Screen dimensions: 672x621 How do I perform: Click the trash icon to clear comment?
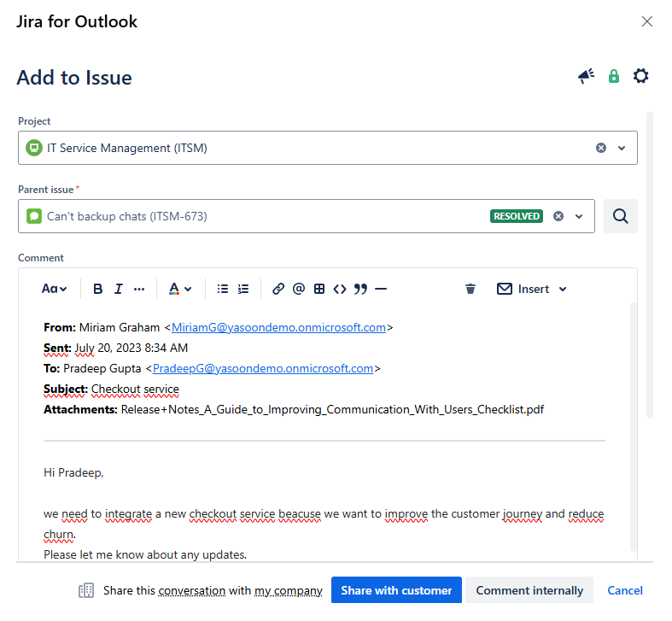click(470, 289)
